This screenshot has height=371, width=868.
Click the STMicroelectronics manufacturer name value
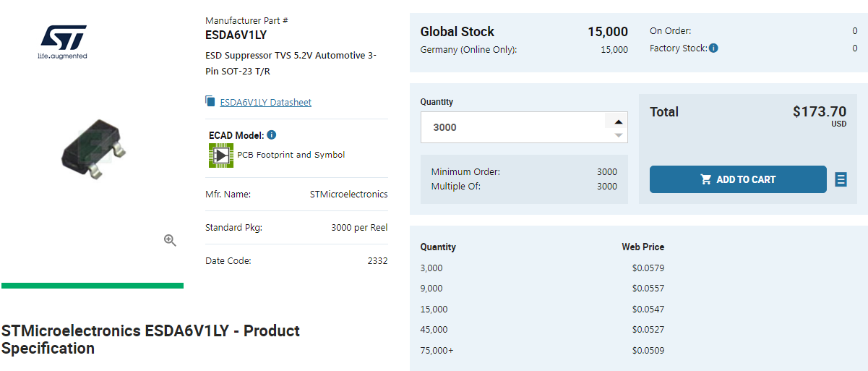tap(348, 195)
